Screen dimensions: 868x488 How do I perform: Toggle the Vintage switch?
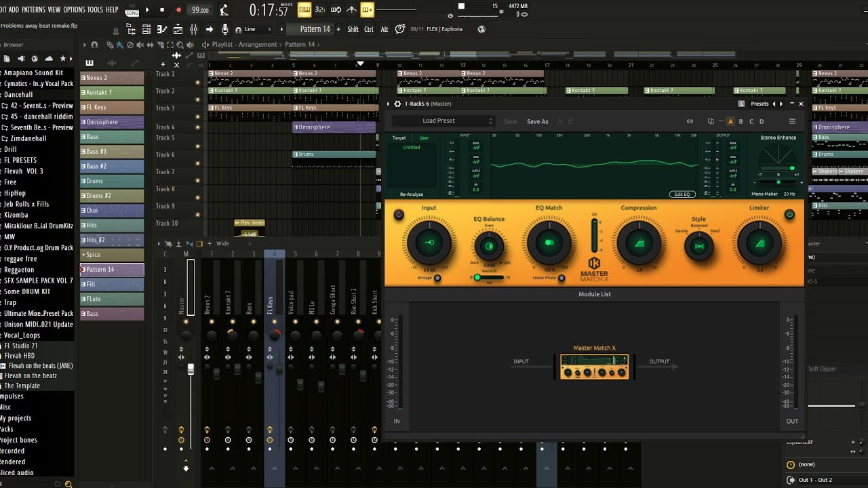point(437,278)
